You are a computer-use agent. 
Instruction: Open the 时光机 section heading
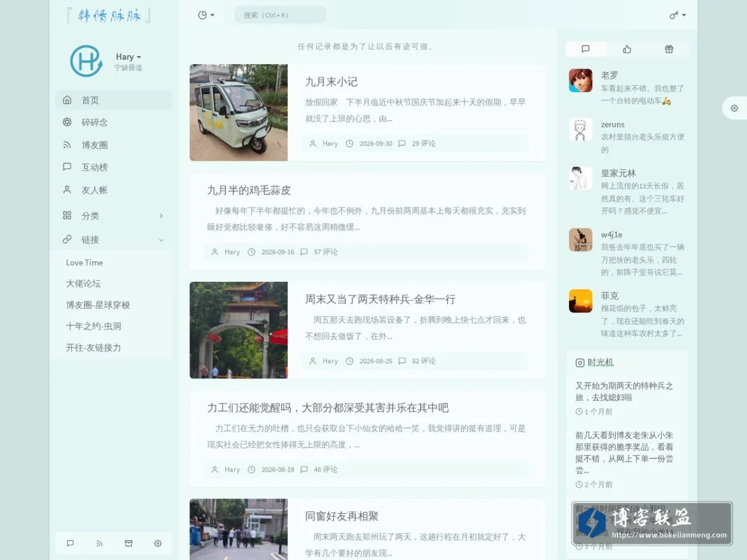click(x=601, y=362)
